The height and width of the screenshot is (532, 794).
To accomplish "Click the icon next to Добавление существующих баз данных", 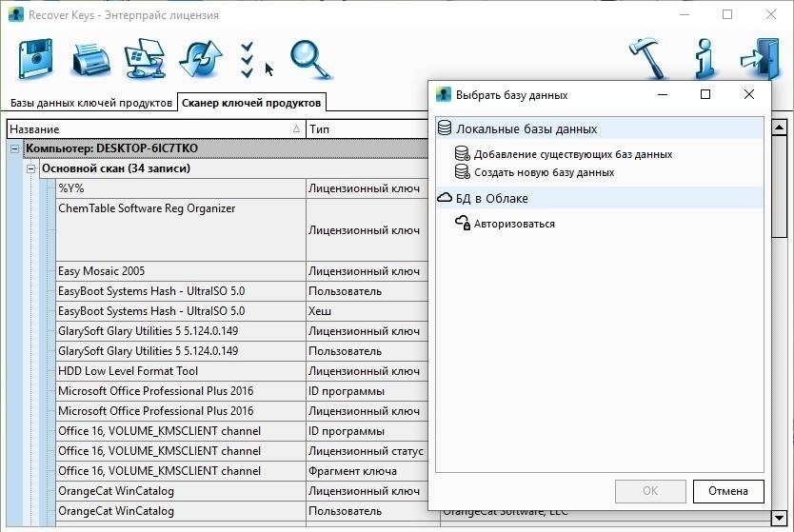I will tap(463, 153).
